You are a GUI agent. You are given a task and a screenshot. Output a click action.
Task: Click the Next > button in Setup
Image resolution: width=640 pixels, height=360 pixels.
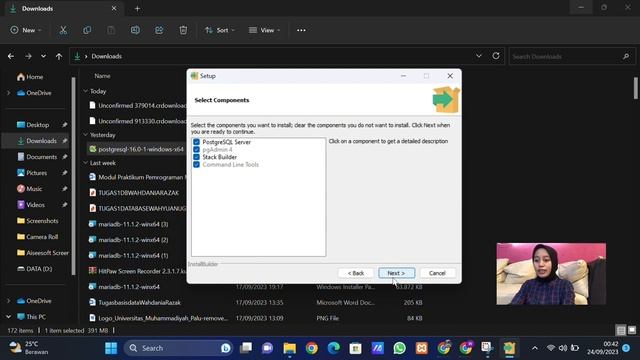[x=396, y=273]
